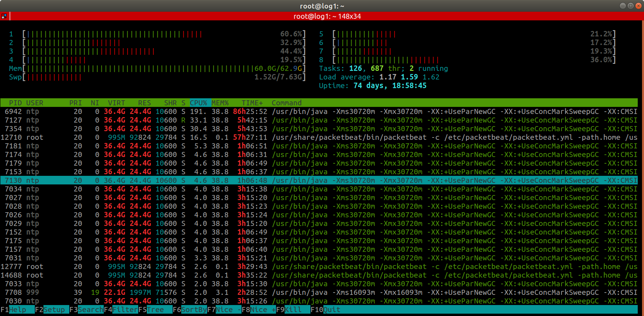This screenshot has width=644, height=316.
Task: Sort by RES column header
Action: pos(144,103)
